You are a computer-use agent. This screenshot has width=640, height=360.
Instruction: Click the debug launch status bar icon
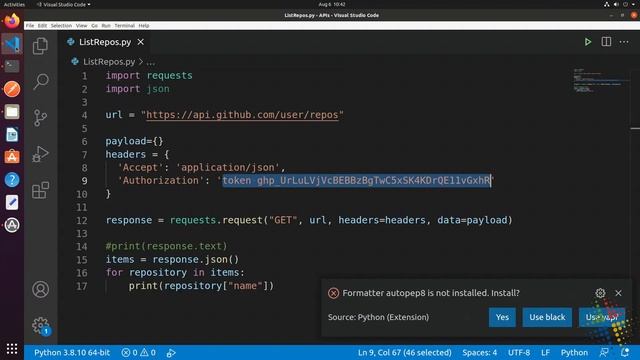pos(171,353)
